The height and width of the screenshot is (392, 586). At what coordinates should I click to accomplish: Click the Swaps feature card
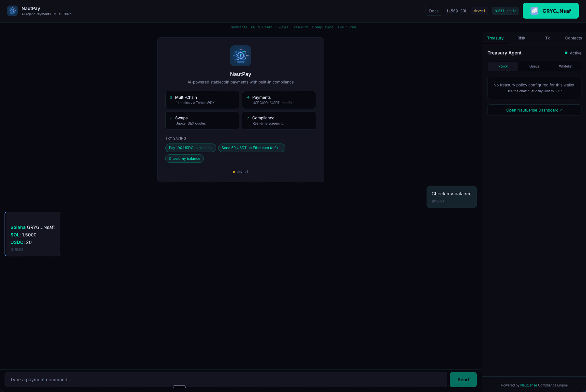click(202, 120)
